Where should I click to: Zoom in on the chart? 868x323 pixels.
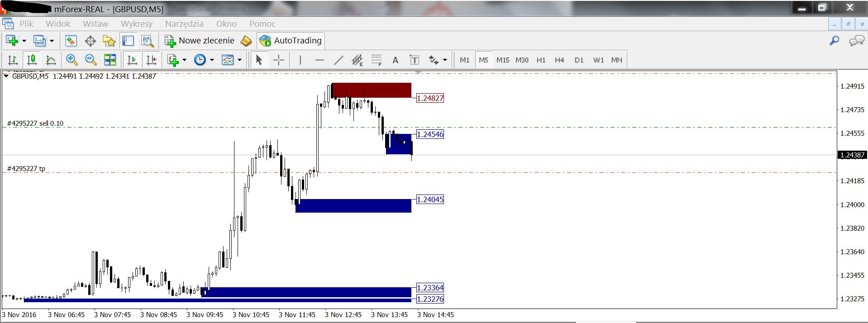click(72, 60)
